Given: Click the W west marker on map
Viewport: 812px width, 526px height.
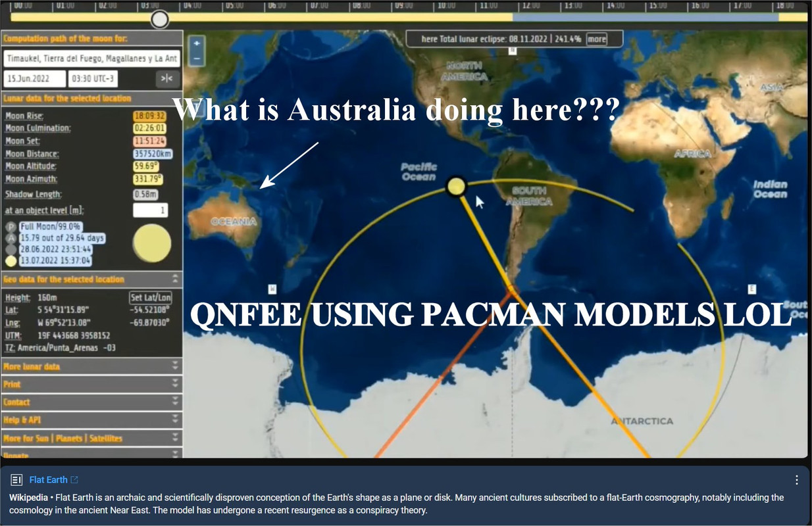Looking at the screenshot, I should [272, 289].
